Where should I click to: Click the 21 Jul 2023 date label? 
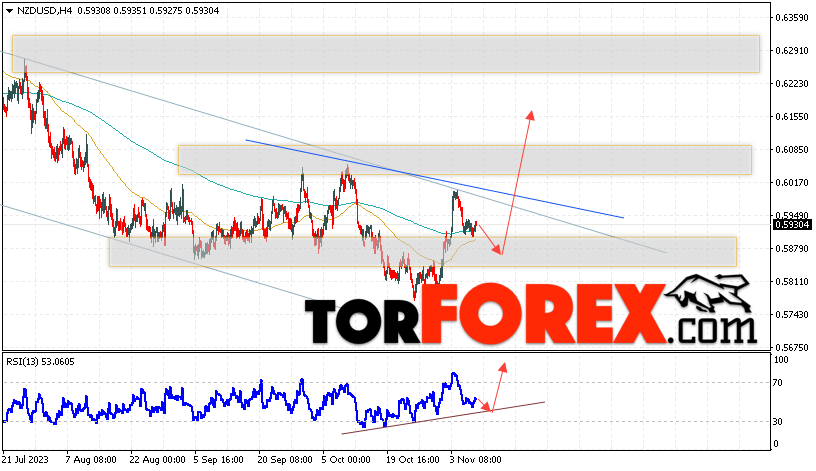coord(25,460)
